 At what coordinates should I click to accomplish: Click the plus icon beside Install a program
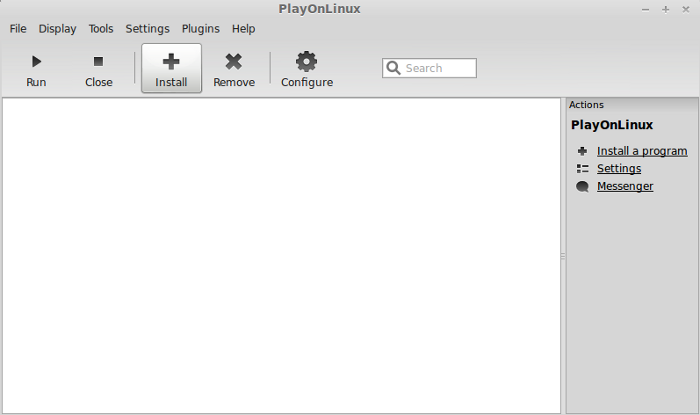582,151
